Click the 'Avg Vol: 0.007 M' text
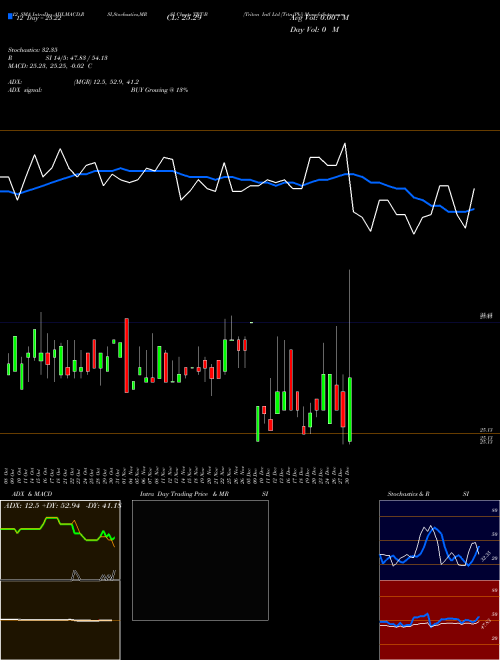500x660 pixels. tap(320, 17)
